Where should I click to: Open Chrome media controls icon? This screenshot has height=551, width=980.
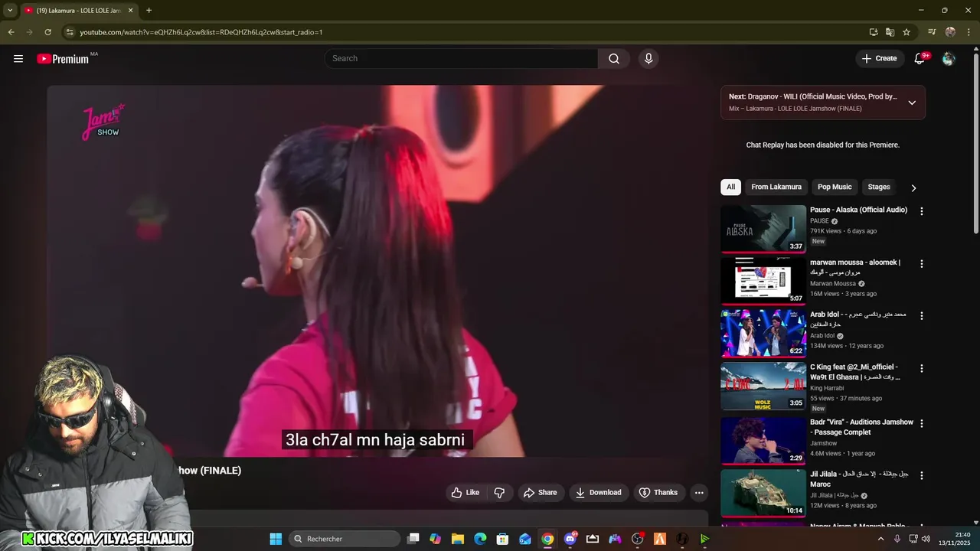932,32
